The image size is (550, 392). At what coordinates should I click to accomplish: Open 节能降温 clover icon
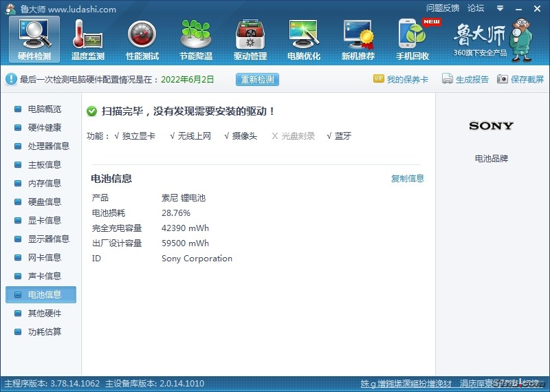coord(196,39)
